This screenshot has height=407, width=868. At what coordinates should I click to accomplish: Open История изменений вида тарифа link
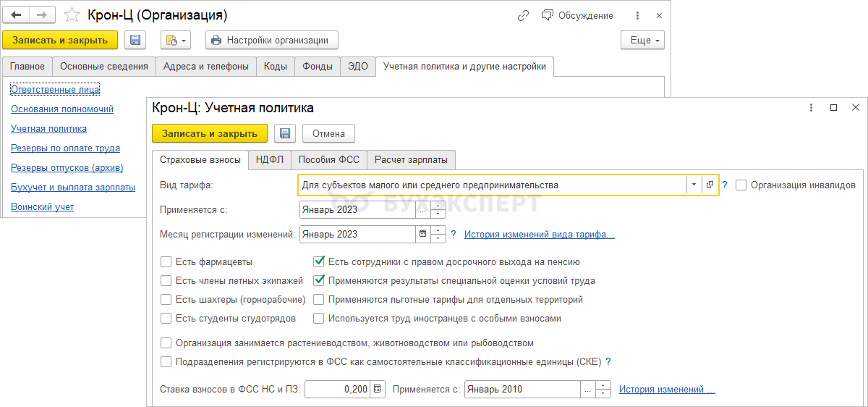[x=539, y=234]
